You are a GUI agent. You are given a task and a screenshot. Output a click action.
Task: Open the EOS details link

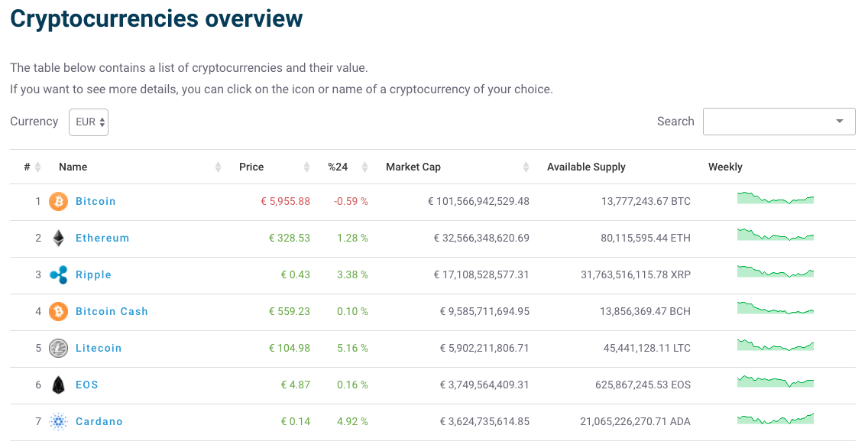[x=87, y=385]
